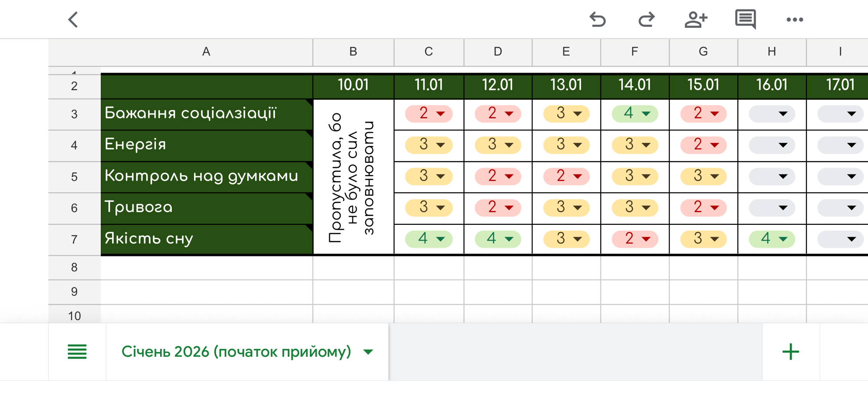Image resolution: width=868 pixels, height=401 pixels.
Task: Expand the sheet tab options arrow
Action: click(368, 352)
